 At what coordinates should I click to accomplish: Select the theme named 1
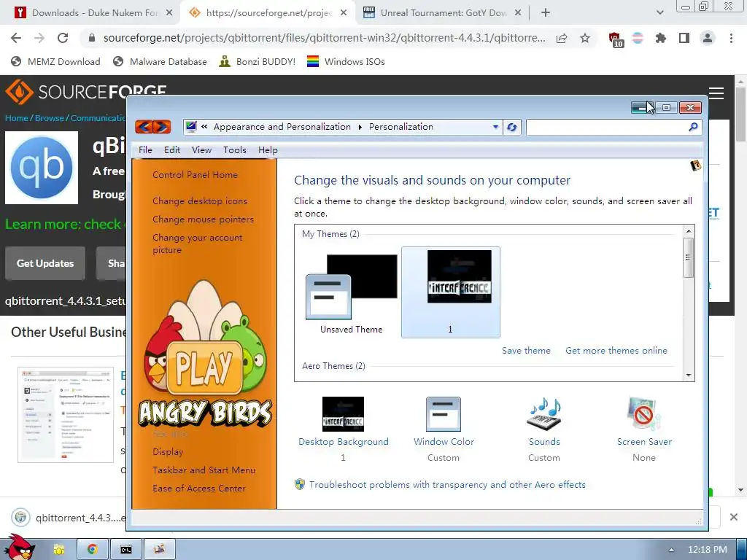pos(451,292)
